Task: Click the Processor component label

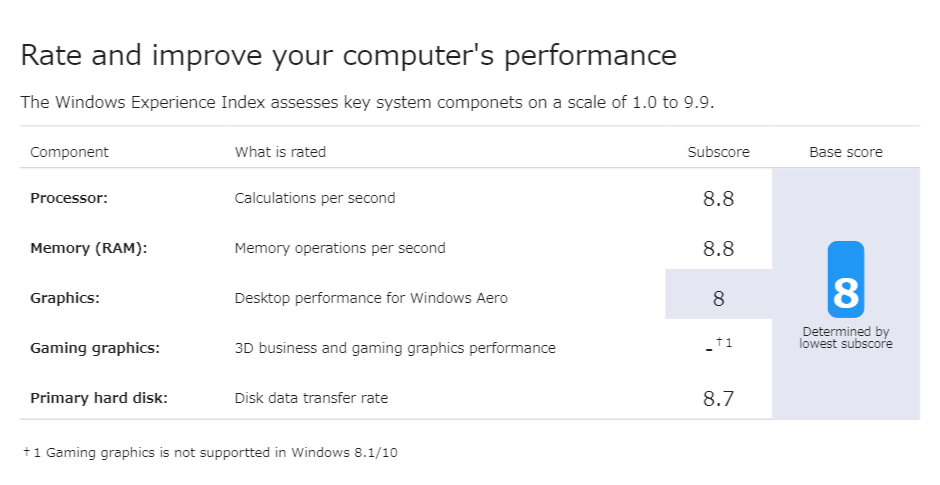Action: point(69,198)
